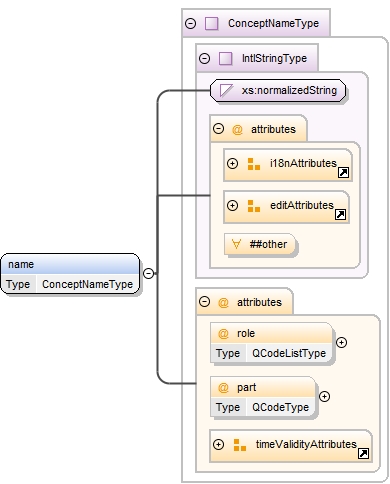Follow the i18nAttributes reference arrow icon
Image resolution: width=390 pixels, height=484 pixels.
tap(343, 173)
